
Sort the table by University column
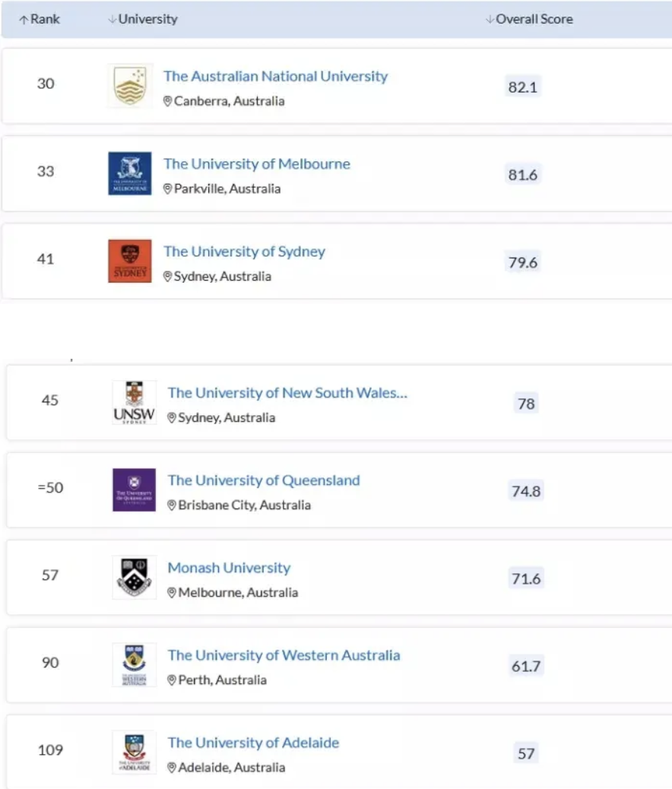(x=143, y=19)
